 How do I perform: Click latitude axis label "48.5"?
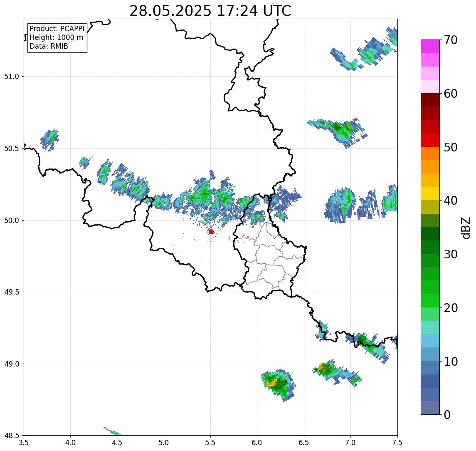[x=12, y=436]
